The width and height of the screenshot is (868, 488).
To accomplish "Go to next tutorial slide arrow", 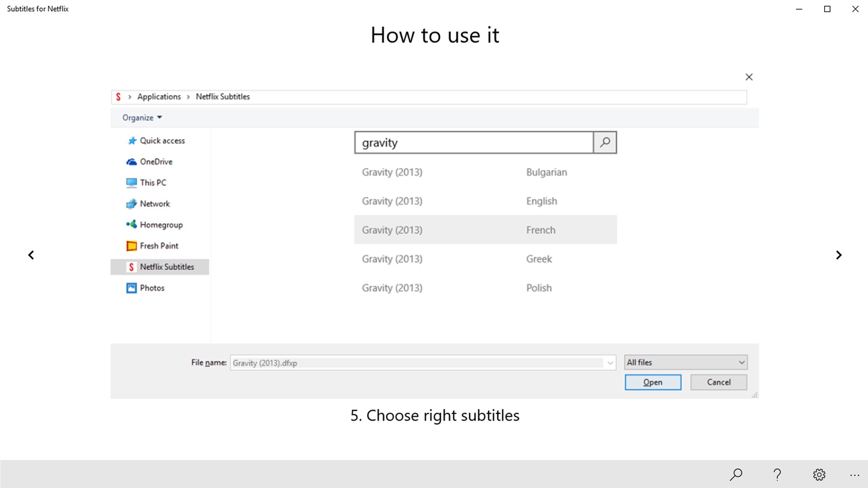I will tap(839, 255).
